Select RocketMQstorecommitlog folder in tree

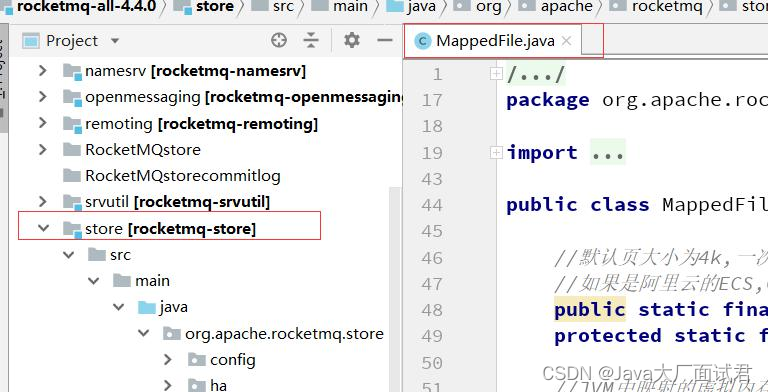click(183, 175)
